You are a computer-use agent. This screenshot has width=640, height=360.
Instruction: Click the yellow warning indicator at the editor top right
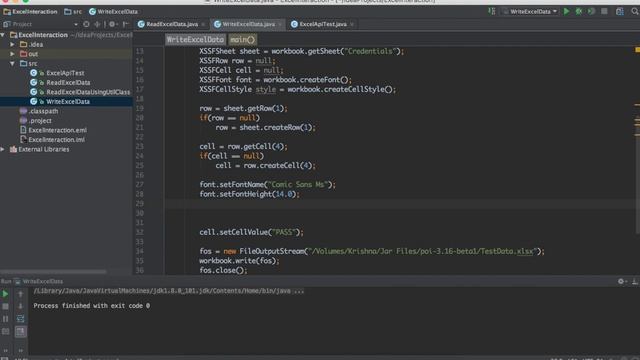[637, 50]
